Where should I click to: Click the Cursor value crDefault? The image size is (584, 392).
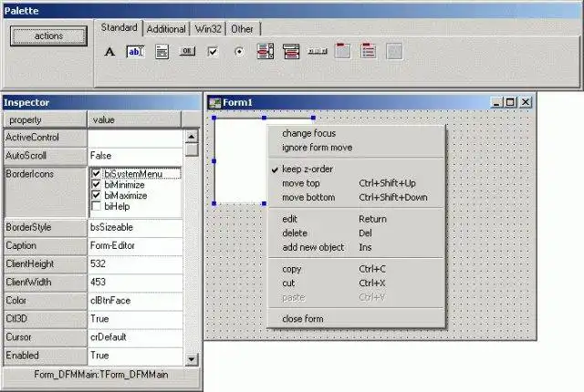click(135, 337)
